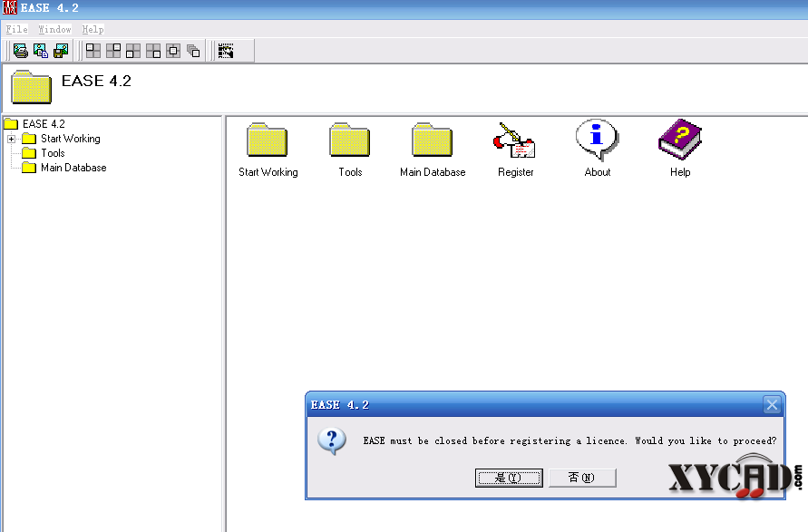The height and width of the screenshot is (532, 808).
Task: Click the save picture toolbar icon
Action: 61,51
